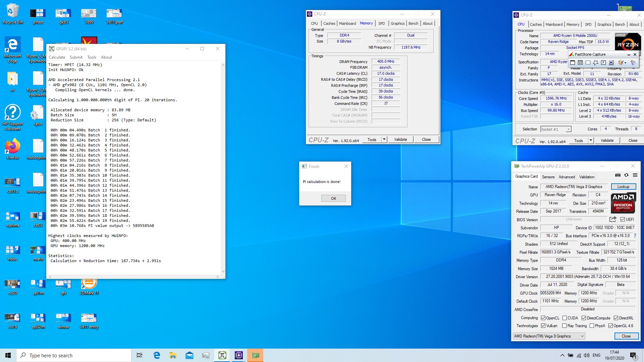The image size is (644, 362).
Task: Open the wprime desktop icon
Action: (13, 220)
